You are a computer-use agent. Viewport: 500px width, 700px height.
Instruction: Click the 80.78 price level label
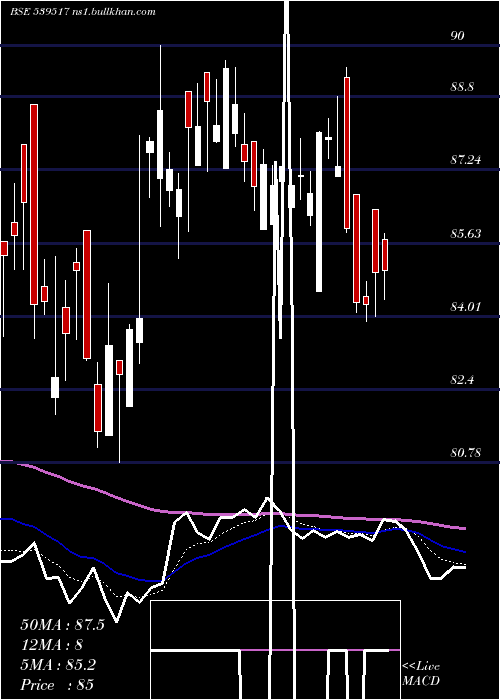point(466,453)
